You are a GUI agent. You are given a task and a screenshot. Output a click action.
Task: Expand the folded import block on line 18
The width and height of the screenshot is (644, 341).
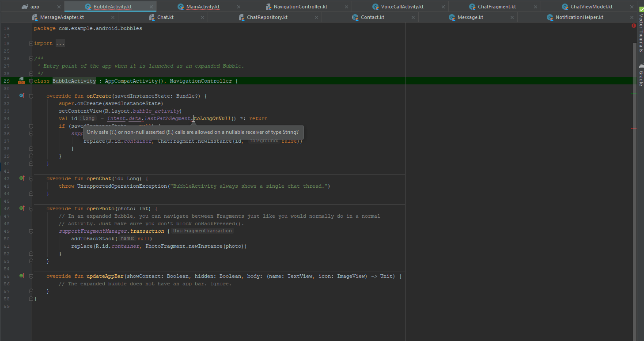pos(31,43)
